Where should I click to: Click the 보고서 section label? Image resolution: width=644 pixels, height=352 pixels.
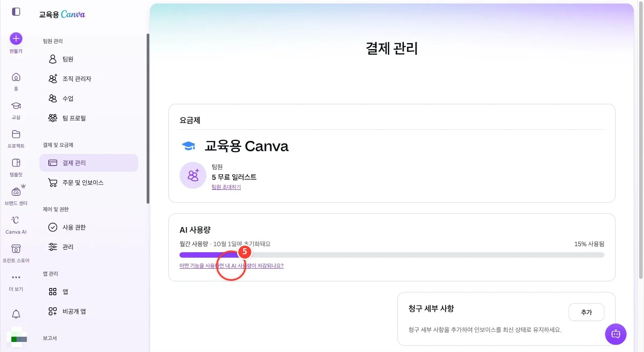50,338
